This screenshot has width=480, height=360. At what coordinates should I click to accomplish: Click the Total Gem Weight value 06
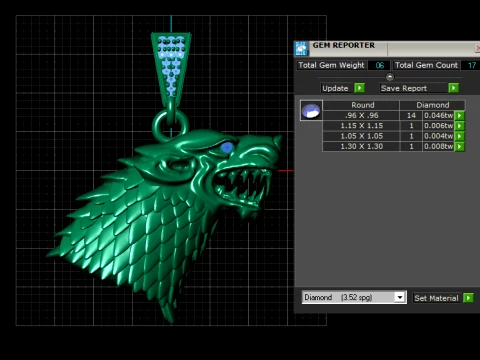[x=379, y=65]
